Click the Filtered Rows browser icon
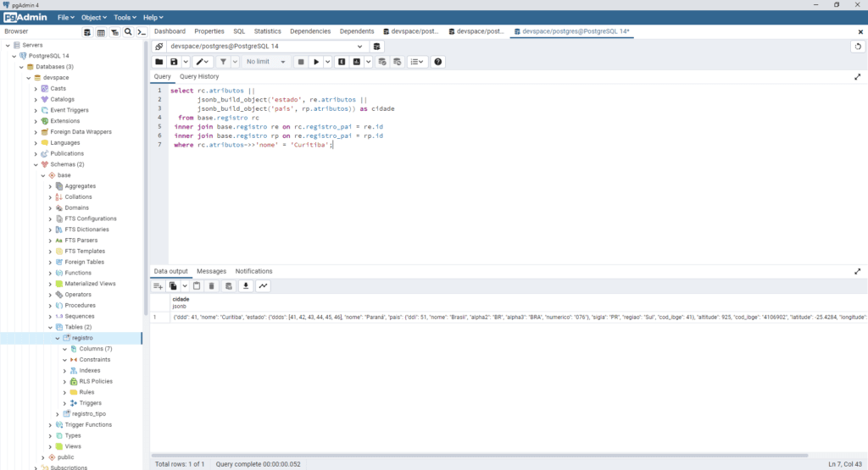The image size is (868, 470). click(x=114, y=32)
